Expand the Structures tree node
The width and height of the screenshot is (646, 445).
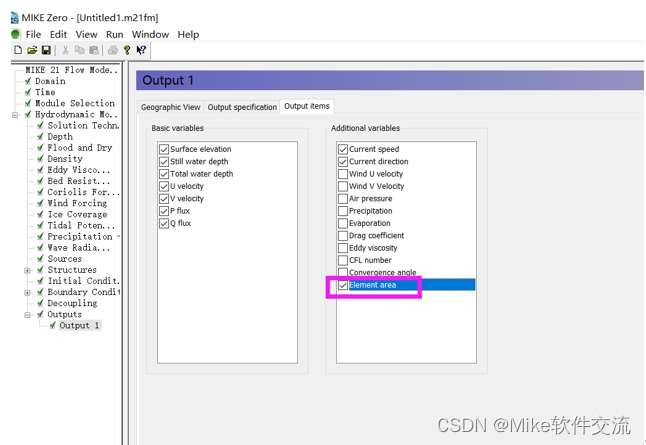[x=28, y=270]
